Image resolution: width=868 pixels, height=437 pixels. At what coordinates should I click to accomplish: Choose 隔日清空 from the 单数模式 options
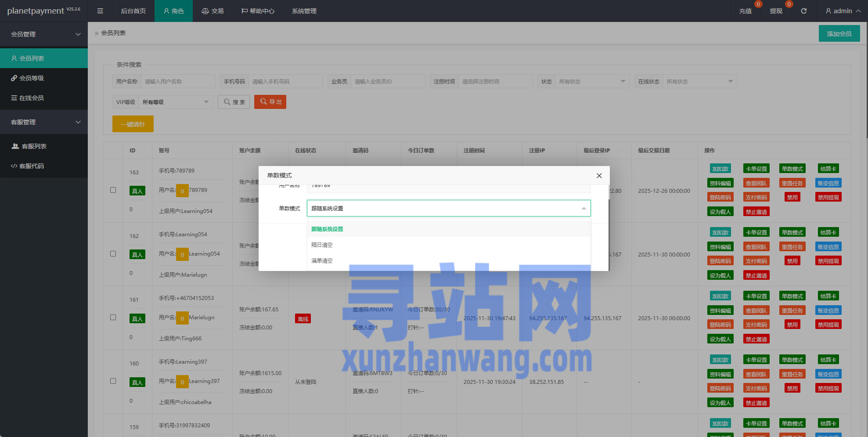[x=322, y=245]
